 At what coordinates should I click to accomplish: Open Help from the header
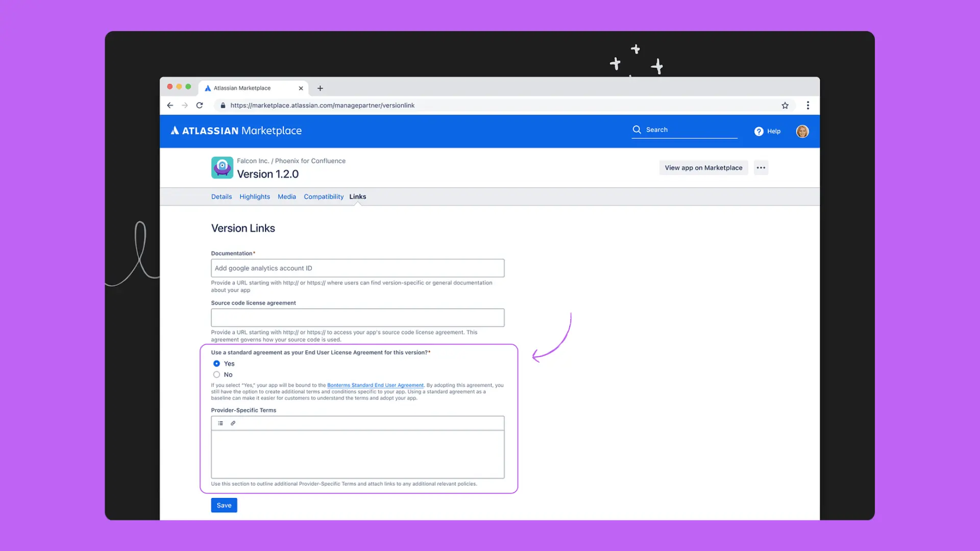(x=768, y=131)
